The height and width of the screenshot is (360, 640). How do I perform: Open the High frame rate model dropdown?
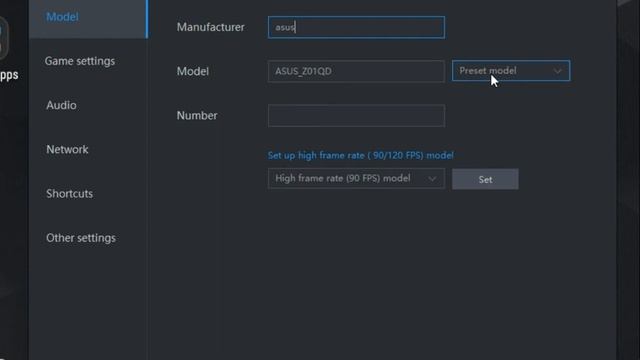(356, 178)
